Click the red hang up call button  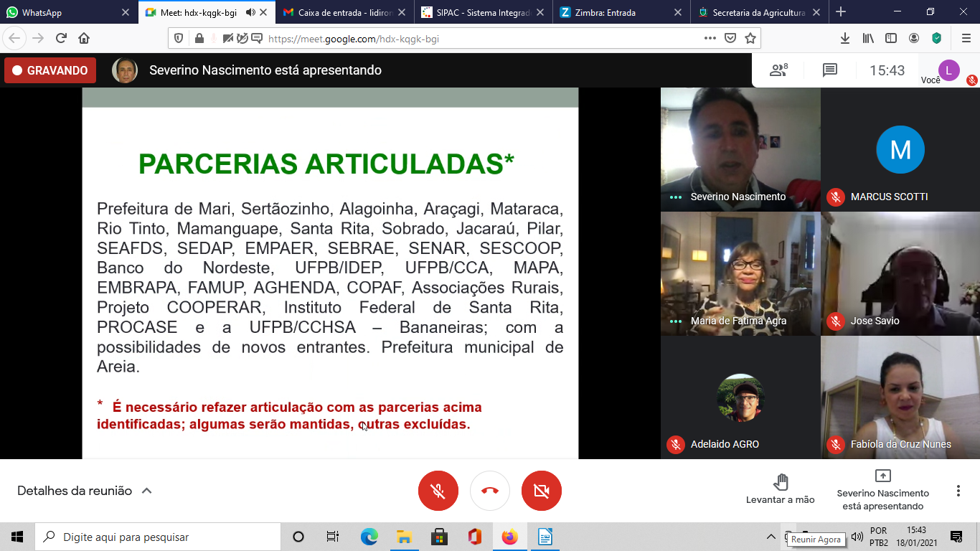point(490,491)
